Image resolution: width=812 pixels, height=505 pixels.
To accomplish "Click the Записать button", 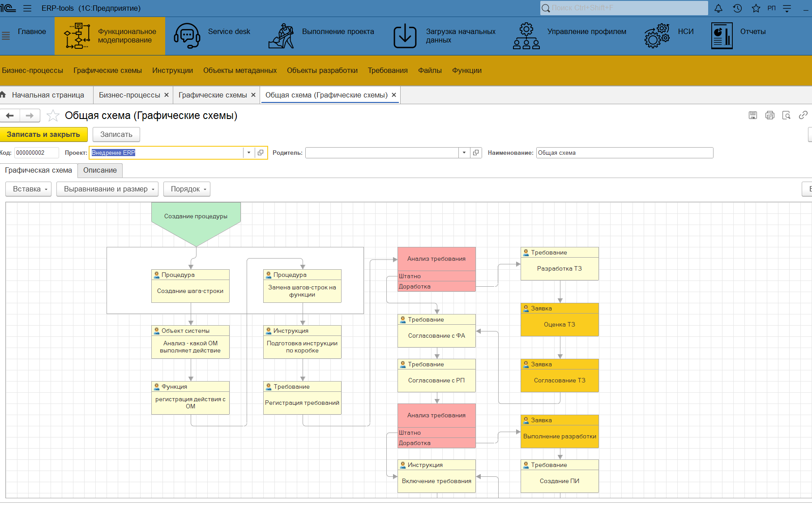I will 116,134.
